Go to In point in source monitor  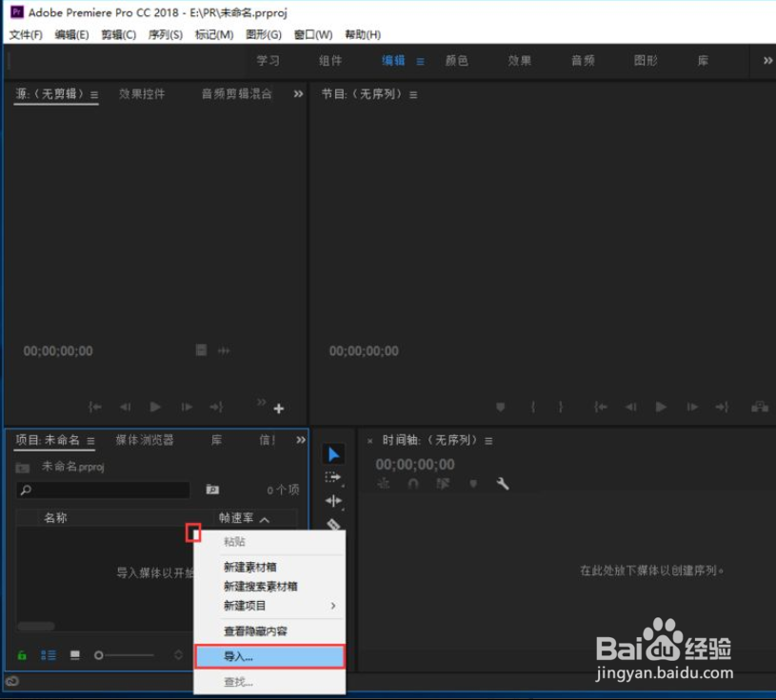[x=94, y=407]
